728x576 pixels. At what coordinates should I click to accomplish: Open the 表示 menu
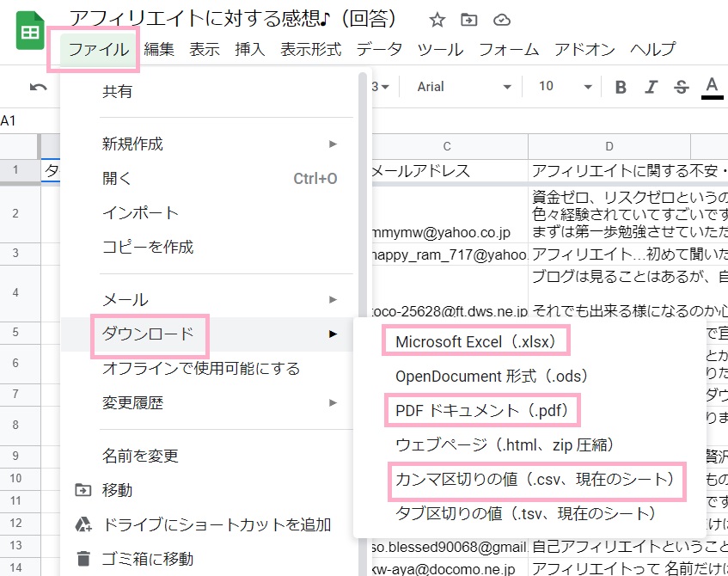[205, 49]
